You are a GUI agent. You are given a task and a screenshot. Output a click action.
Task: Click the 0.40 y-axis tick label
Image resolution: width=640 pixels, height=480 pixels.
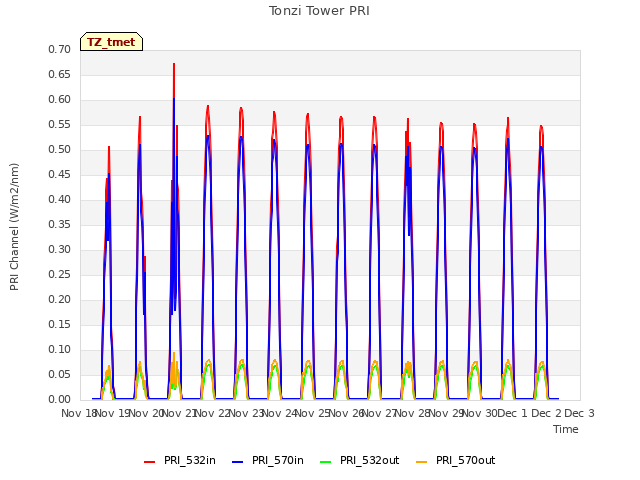(x=60, y=200)
